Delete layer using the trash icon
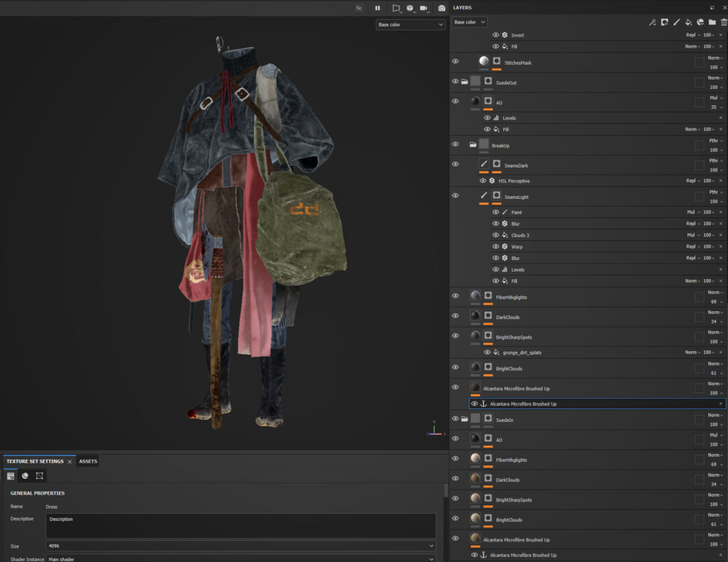This screenshot has width=728, height=562. [x=724, y=22]
